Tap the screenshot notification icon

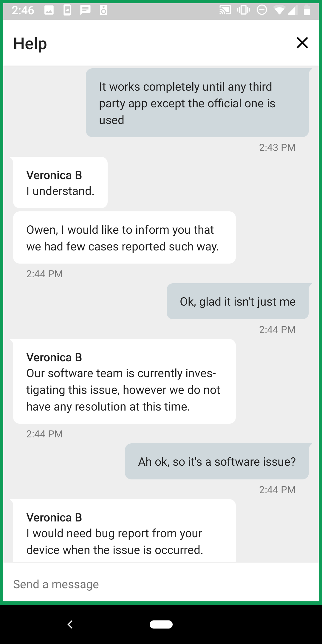[67, 10]
